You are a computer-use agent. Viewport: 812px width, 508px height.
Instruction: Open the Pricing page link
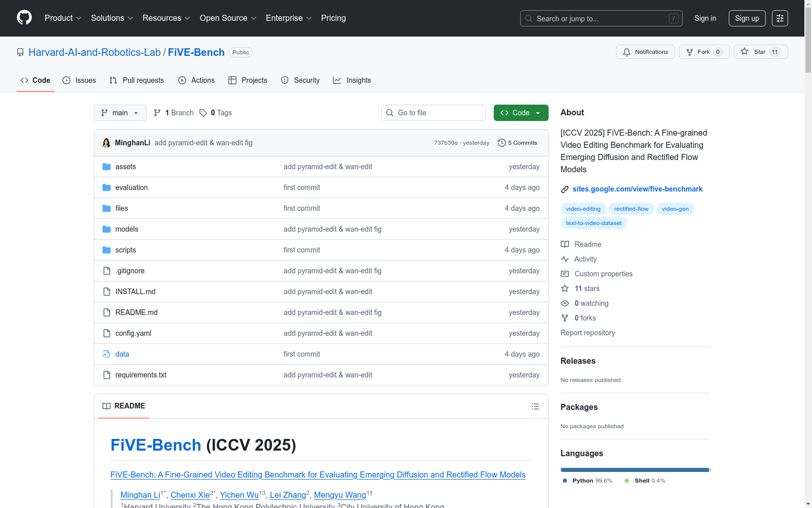pyautogui.click(x=333, y=18)
